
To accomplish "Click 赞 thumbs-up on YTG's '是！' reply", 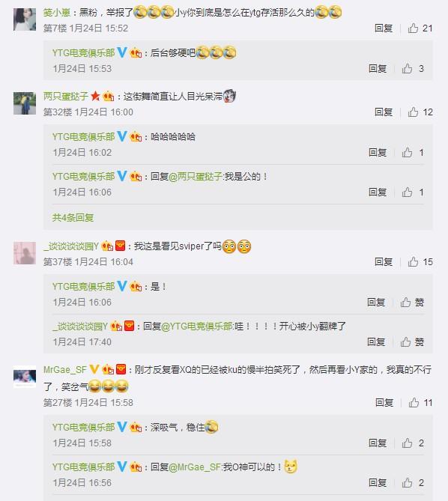I will point(412,303).
